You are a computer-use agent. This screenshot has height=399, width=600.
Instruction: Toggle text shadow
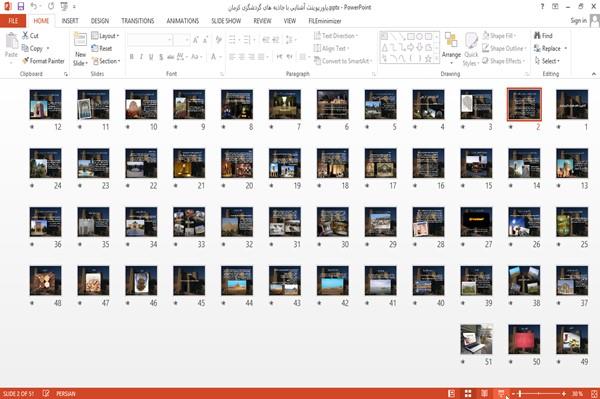[161, 57]
